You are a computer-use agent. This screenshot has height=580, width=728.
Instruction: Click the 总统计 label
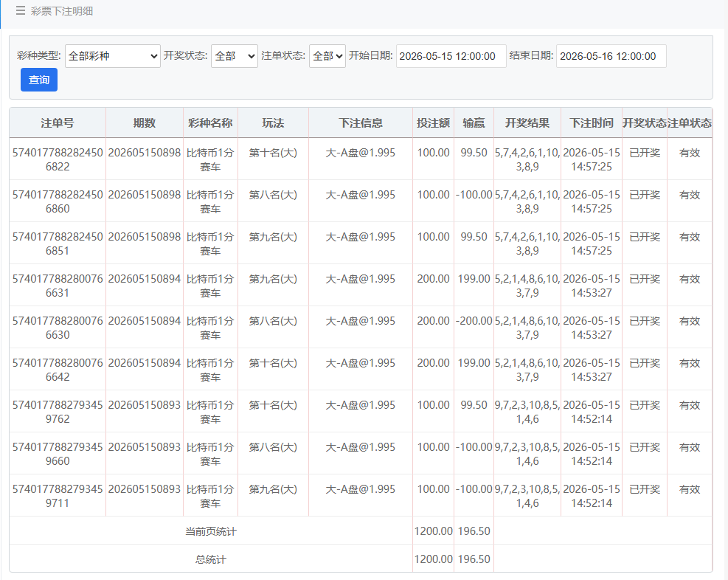click(211, 559)
